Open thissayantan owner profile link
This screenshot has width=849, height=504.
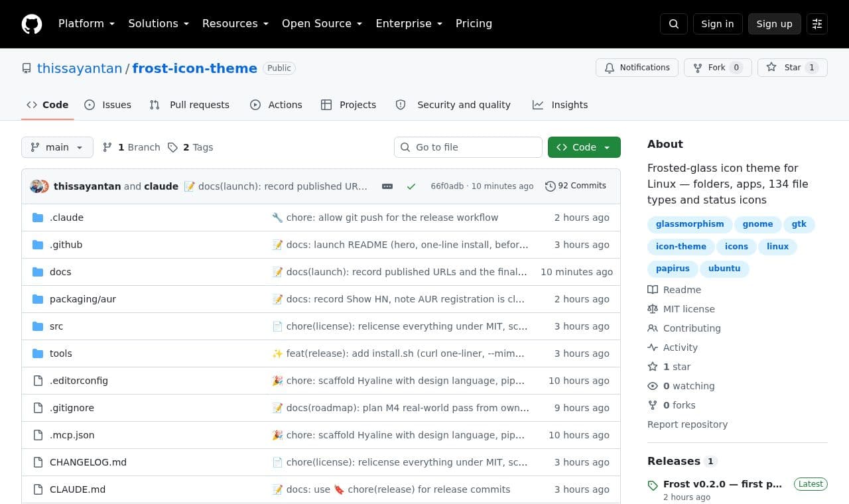point(80,68)
